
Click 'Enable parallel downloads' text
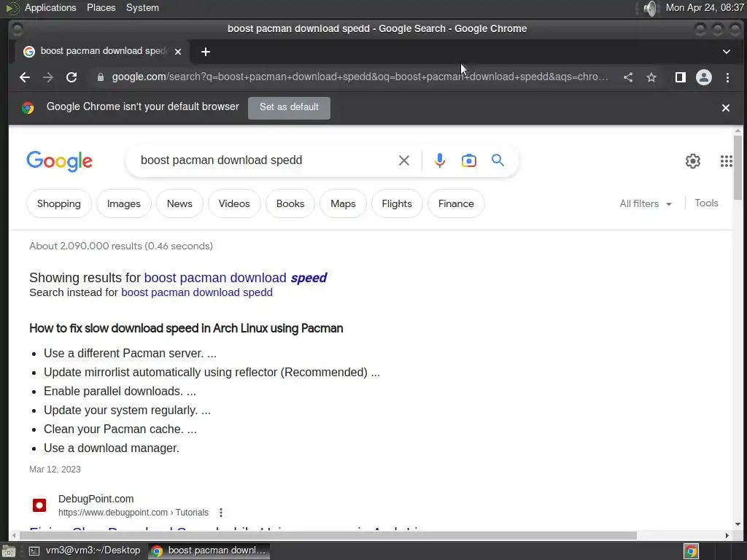[x=113, y=392]
